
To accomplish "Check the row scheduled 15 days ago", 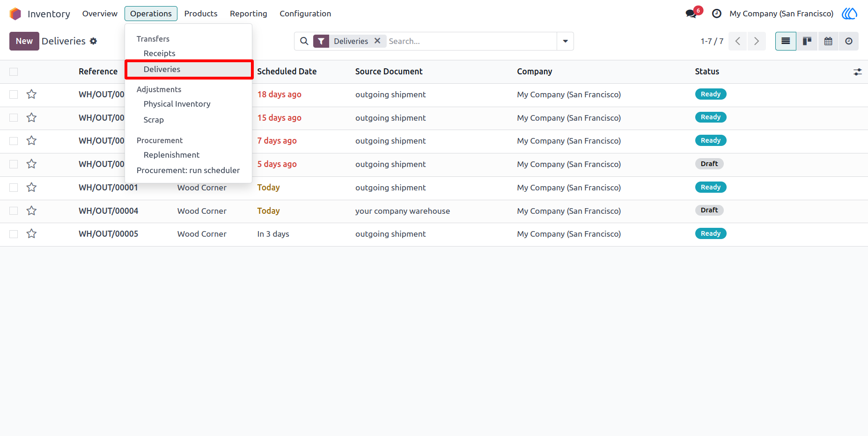I will [14, 118].
